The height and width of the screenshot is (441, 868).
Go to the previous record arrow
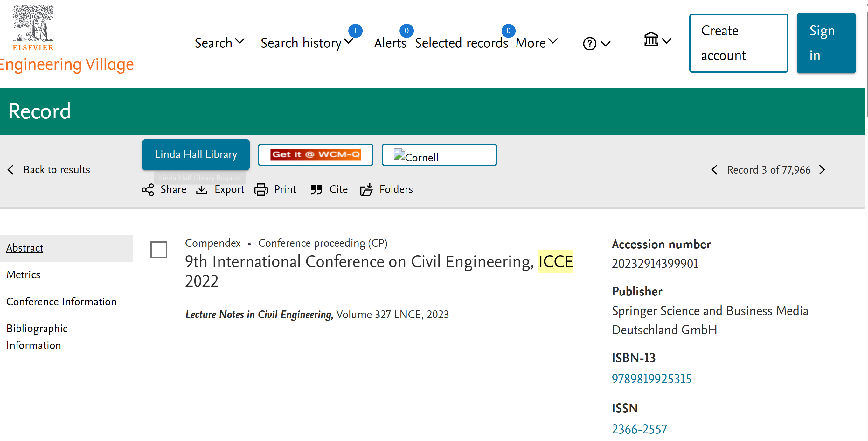point(714,170)
